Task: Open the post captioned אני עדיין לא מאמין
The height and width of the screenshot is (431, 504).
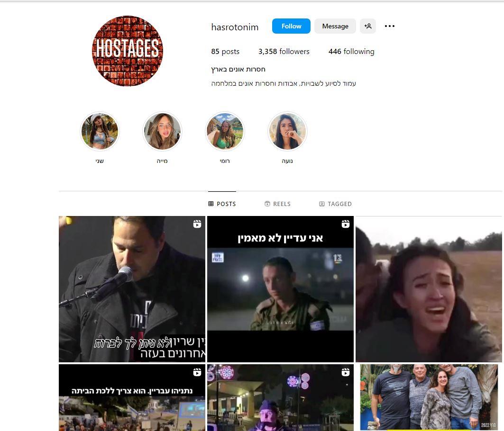Action: (x=280, y=289)
